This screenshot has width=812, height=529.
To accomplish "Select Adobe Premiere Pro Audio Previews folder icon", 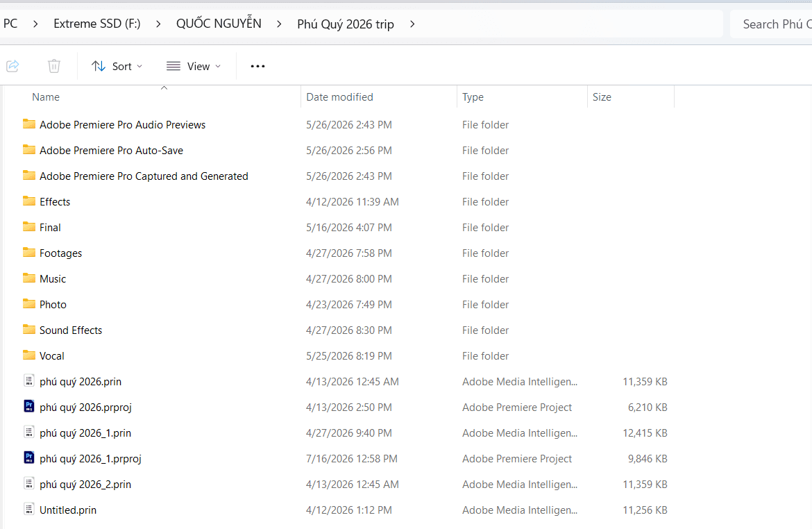I will click(x=29, y=124).
